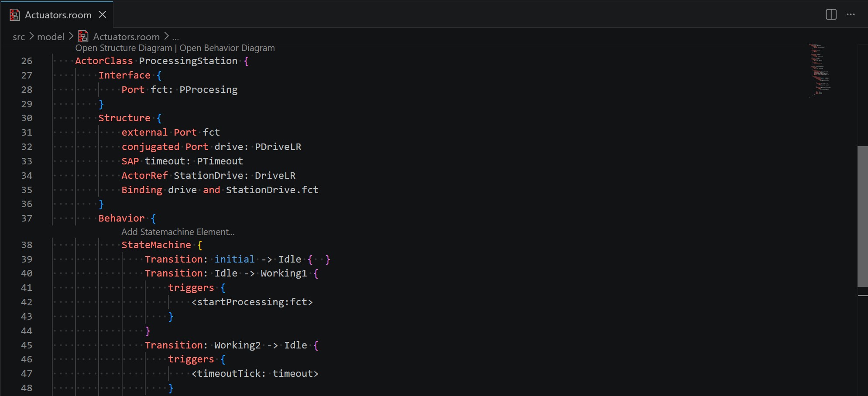Select the Actuators.room editor tab
This screenshot has width=868, height=396.
point(57,14)
